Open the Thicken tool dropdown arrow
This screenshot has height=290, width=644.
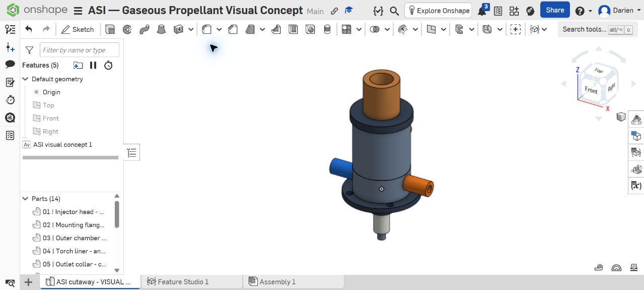coord(191,30)
